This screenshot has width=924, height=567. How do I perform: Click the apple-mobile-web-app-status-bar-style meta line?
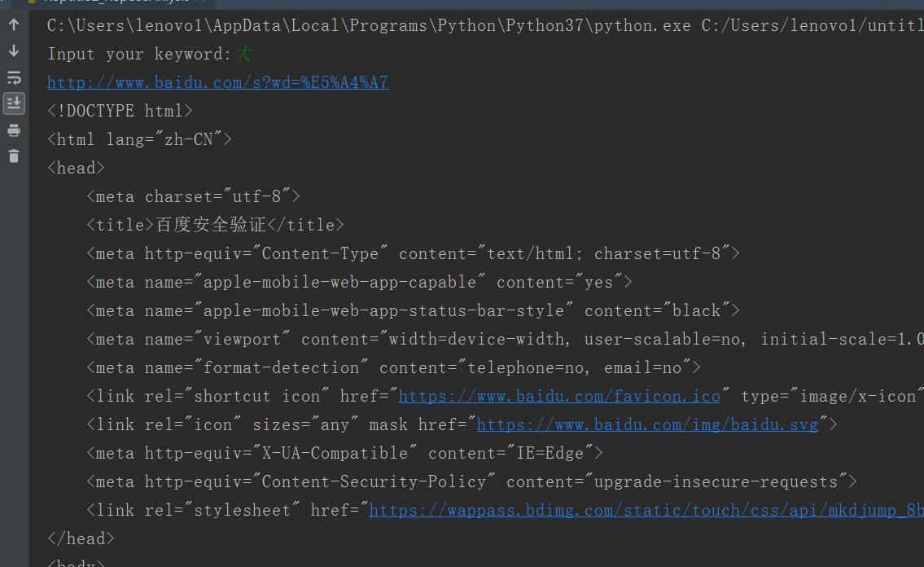pos(413,310)
